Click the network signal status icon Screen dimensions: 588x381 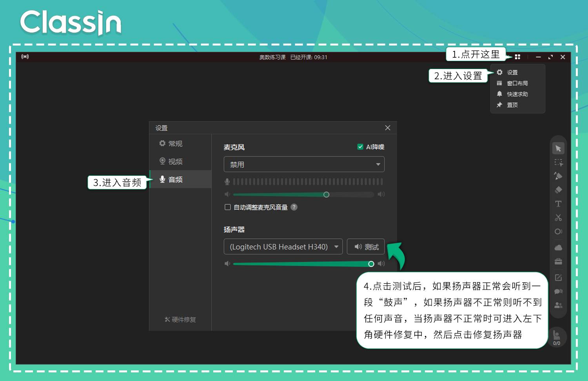pyautogui.click(x=25, y=57)
